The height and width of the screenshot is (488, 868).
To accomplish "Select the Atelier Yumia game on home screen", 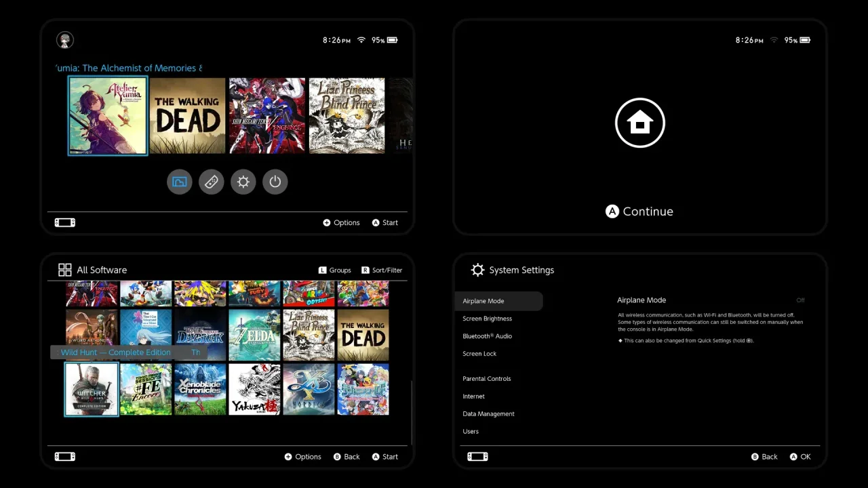I will (x=108, y=116).
